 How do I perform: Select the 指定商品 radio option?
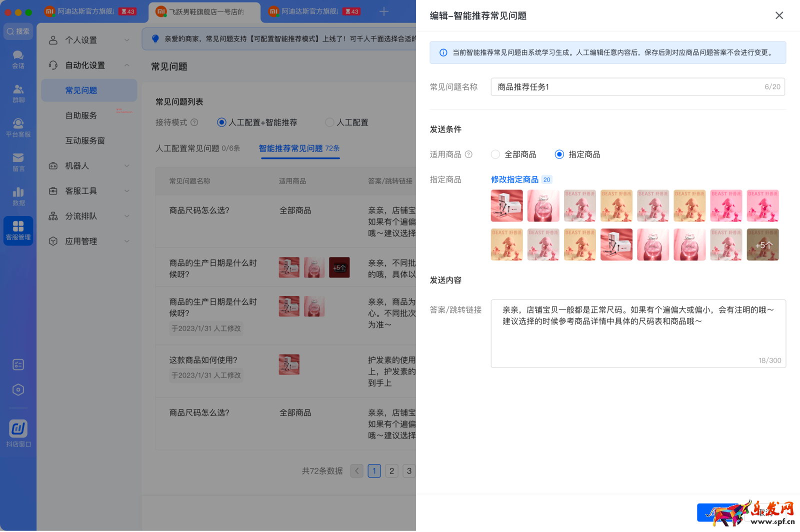558,154
